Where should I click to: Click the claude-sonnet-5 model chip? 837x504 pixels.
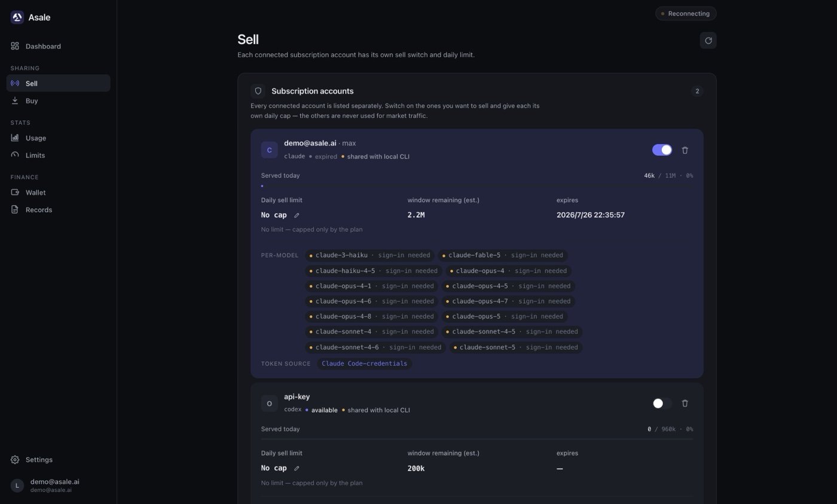click(x=516, y=347)
